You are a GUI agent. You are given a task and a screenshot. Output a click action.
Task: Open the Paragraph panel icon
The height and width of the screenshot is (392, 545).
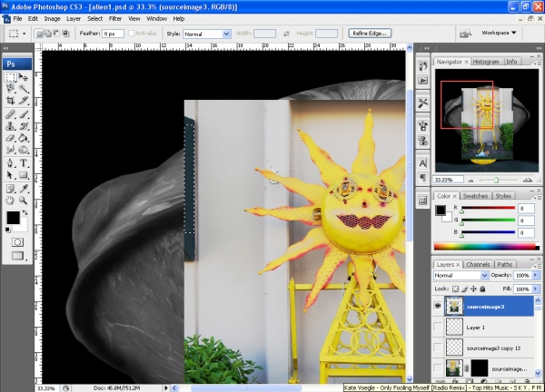point(422,178)
